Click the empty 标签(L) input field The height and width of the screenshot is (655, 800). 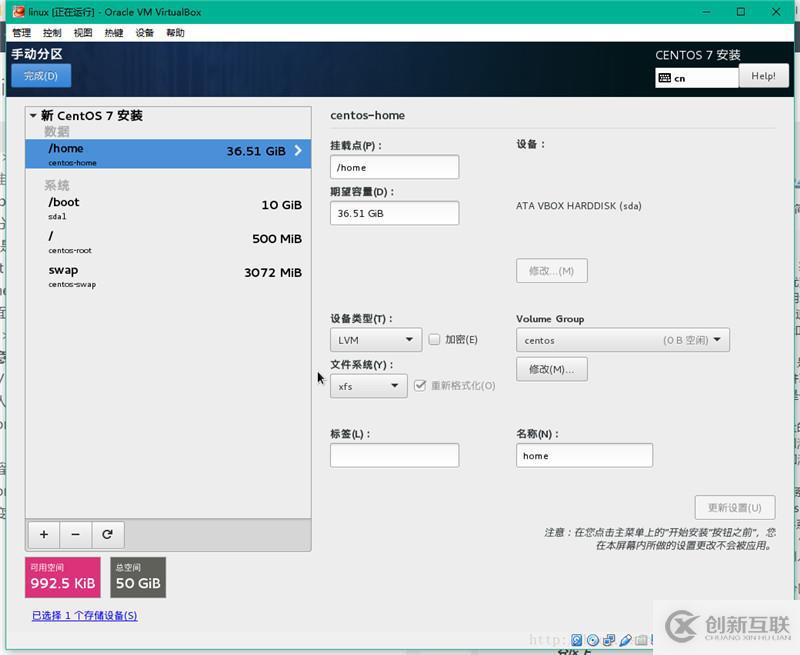(394, 456)
